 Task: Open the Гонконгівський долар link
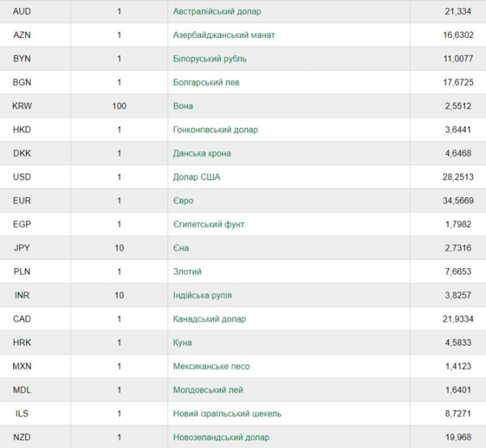click(x=215, y=130)
